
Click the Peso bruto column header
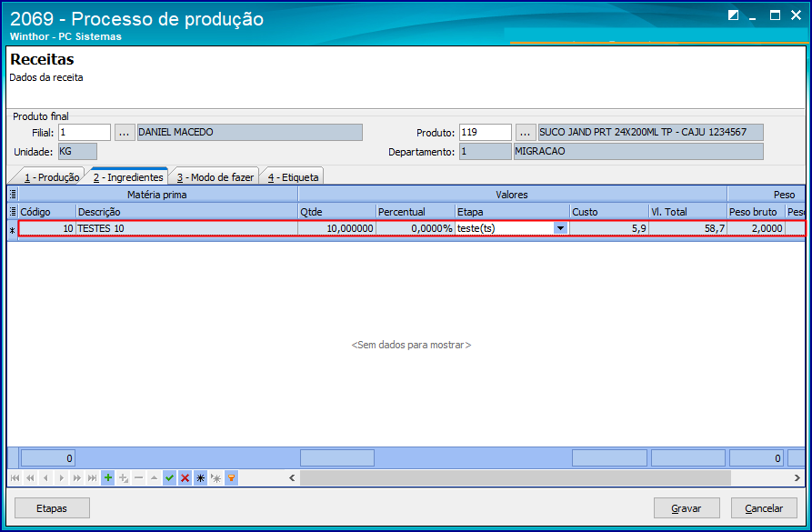[756, 211]
